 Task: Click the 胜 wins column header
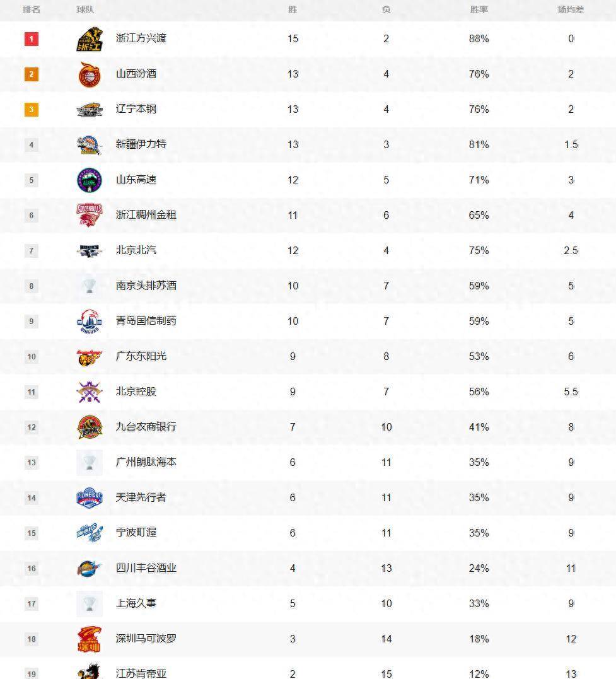point(293,9)
